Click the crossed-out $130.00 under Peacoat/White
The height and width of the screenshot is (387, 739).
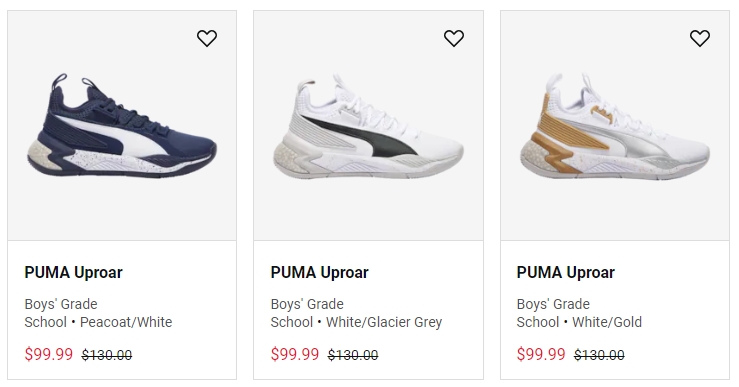pyautogui.click(x=107, y=354)
